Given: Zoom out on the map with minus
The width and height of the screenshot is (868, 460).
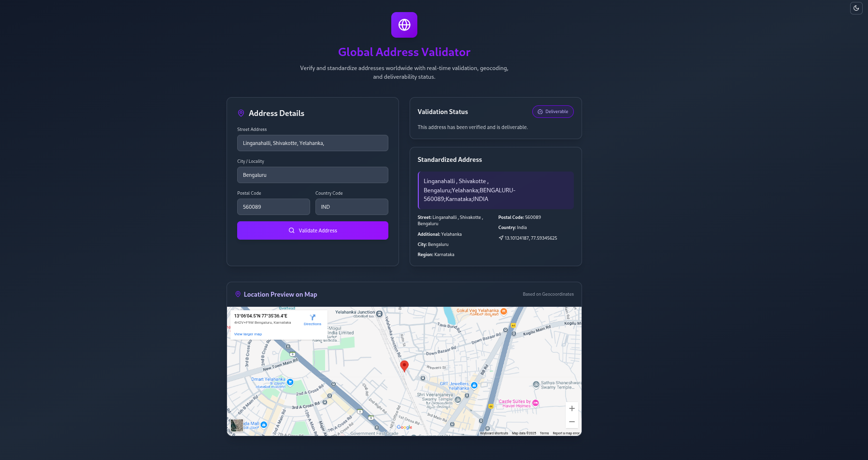Looking at the screenshot, I should [x=571, y=422].
